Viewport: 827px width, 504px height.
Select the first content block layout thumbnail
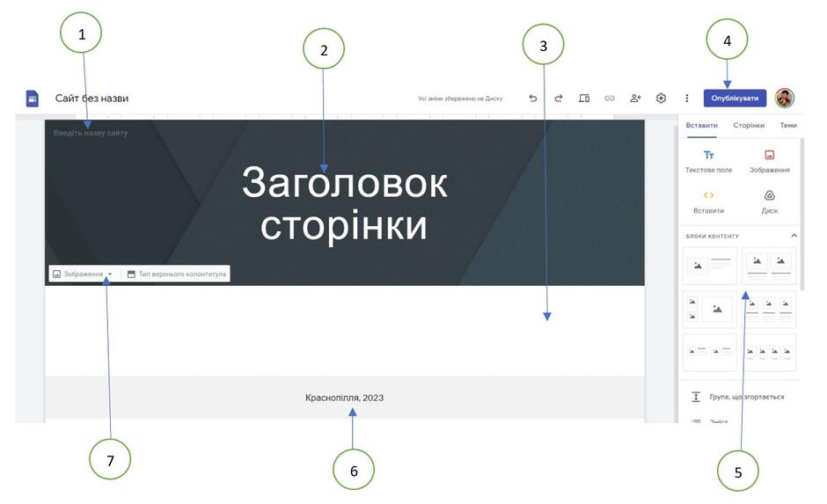709,266
